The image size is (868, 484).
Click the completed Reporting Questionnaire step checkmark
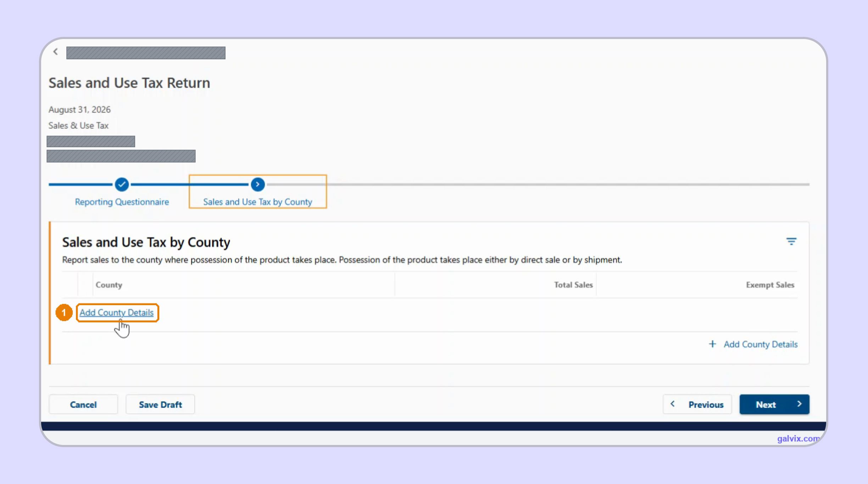coord(122,185)
